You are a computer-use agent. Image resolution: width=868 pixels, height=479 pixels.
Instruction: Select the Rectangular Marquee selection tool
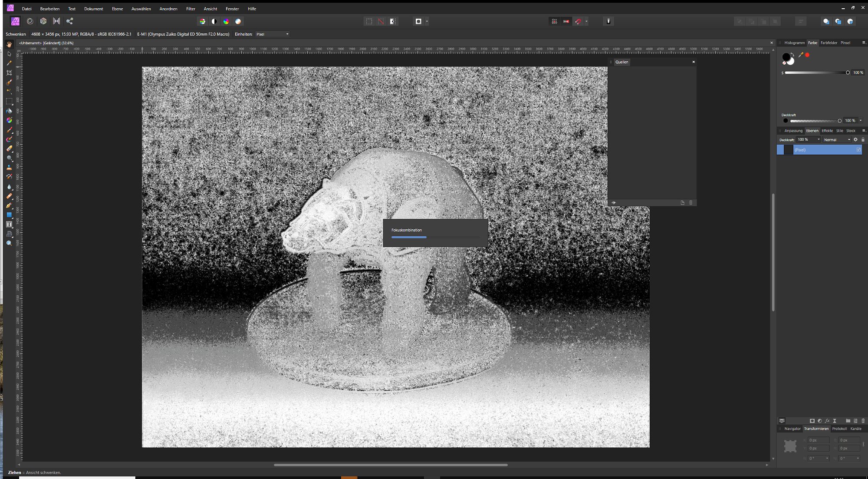click(x=9, y=101)
